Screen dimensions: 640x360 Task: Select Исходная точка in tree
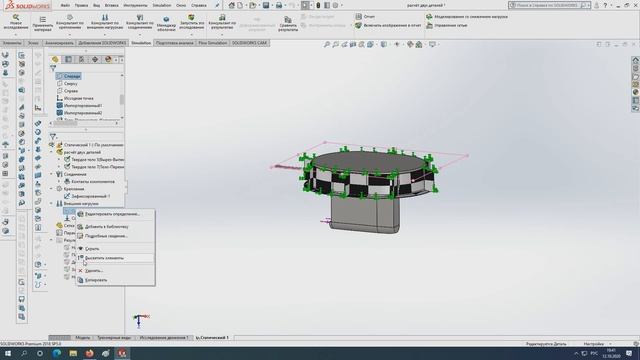(x=75, y=98)
